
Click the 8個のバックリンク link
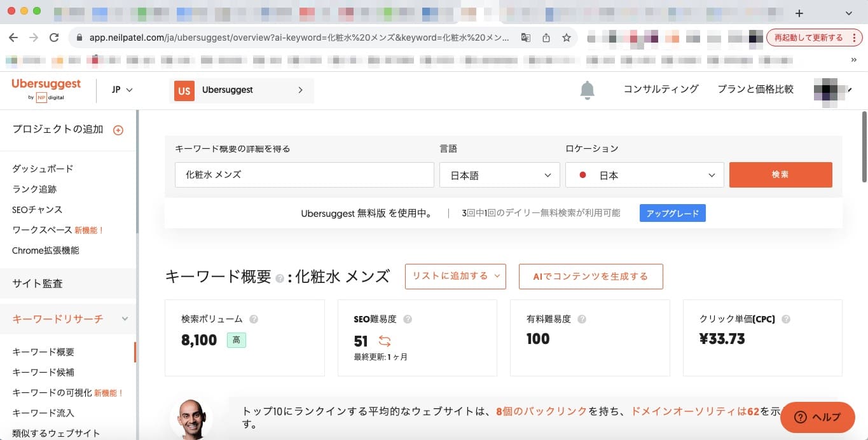[x=542, y=411]
